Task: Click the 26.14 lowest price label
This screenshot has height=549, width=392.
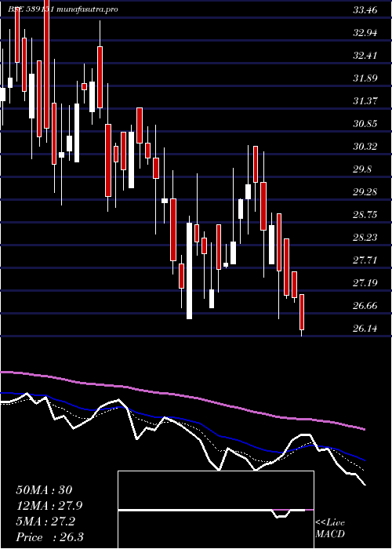Action: (365, 329)
